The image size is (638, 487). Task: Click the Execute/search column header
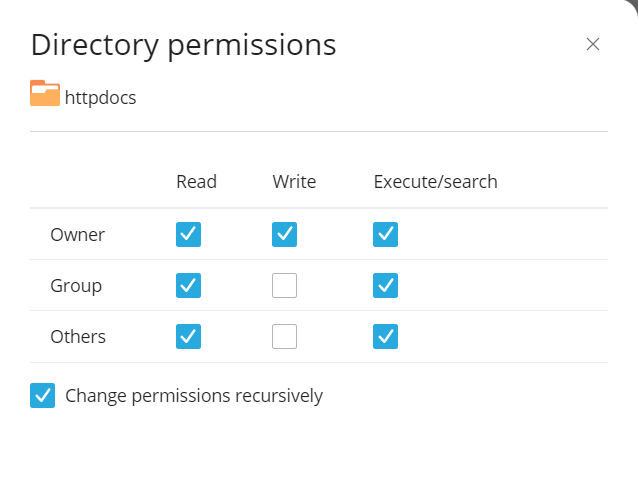[x=435, y=181]
